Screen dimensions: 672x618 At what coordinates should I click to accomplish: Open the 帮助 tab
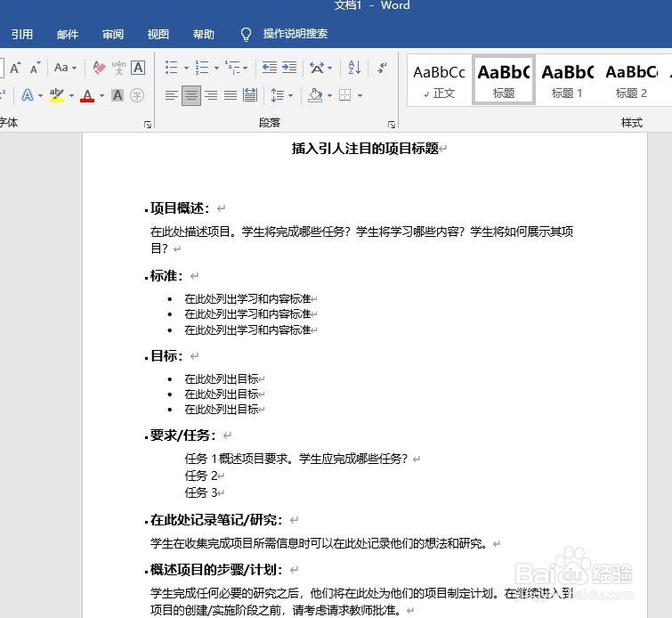pos(204,34)
